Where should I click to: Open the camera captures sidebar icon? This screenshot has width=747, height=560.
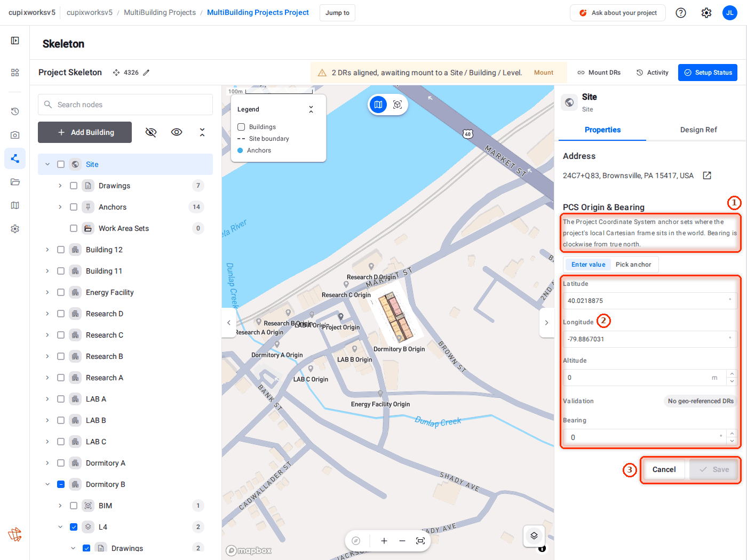[15, 135]
